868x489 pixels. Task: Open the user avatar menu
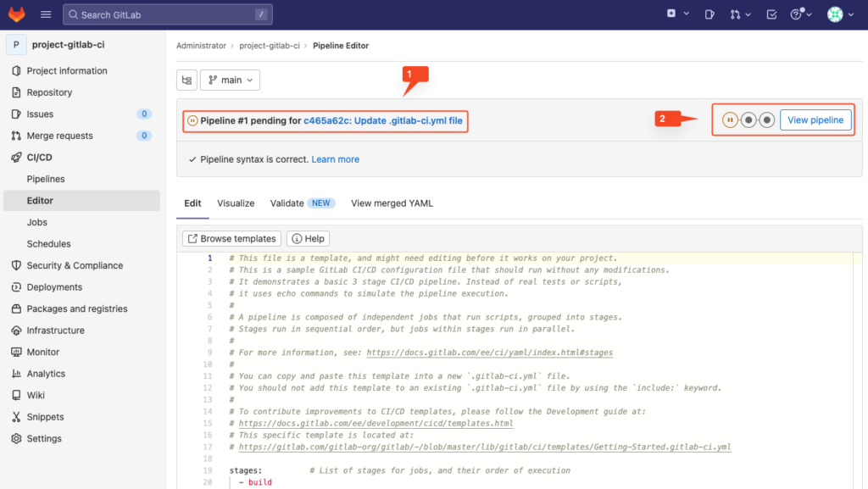coord(840,14)
